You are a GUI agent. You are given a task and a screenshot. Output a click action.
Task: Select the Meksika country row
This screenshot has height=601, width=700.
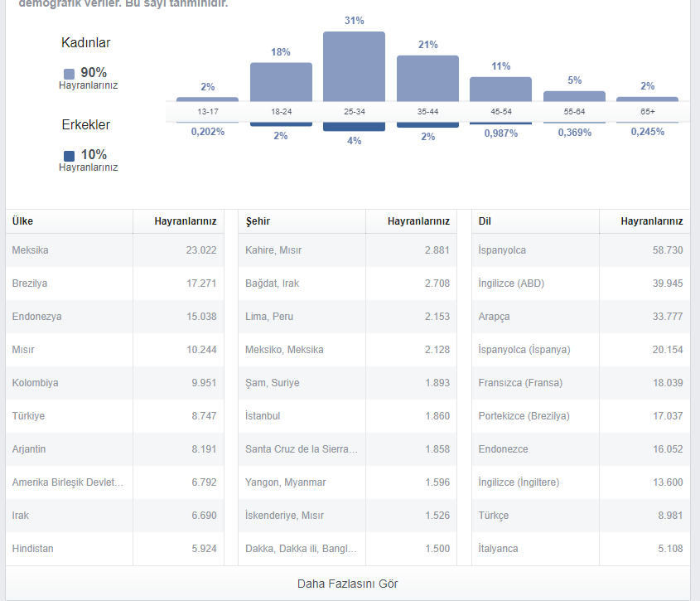click(114, 250)
